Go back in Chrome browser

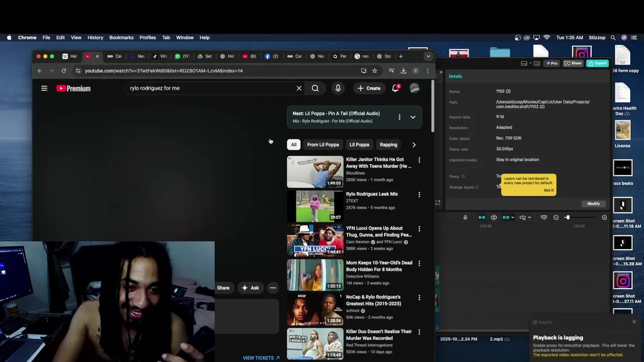[x=40, y=71]
